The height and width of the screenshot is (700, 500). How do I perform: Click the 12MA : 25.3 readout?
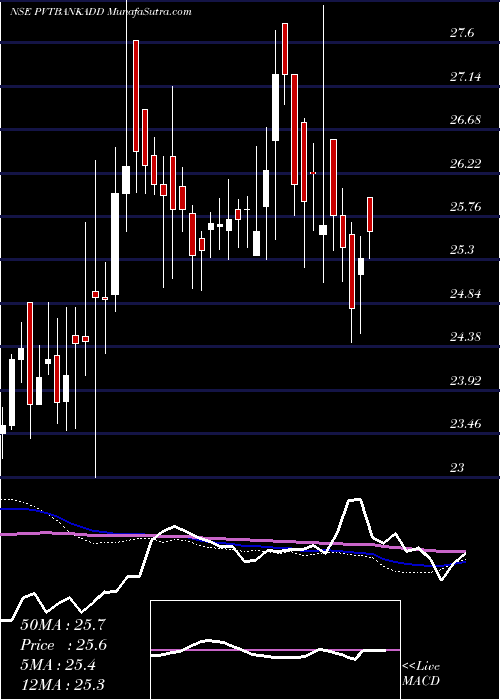pyautogui.click(x=63, y=684)
